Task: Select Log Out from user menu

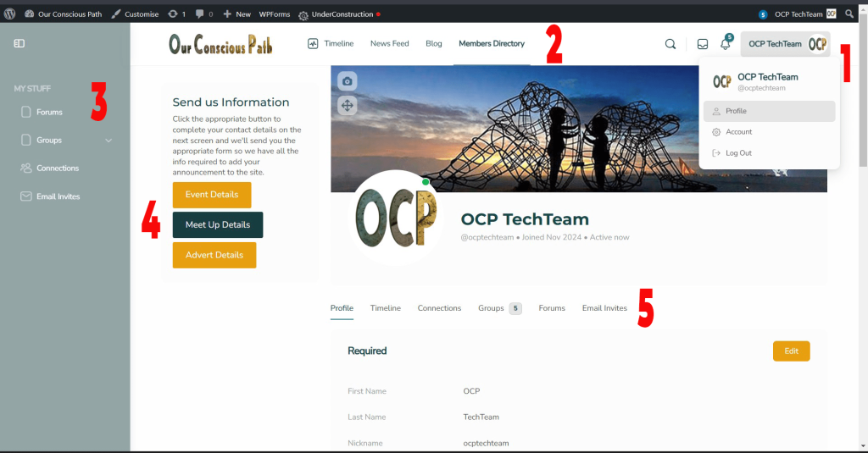Action: click(738, 153)
